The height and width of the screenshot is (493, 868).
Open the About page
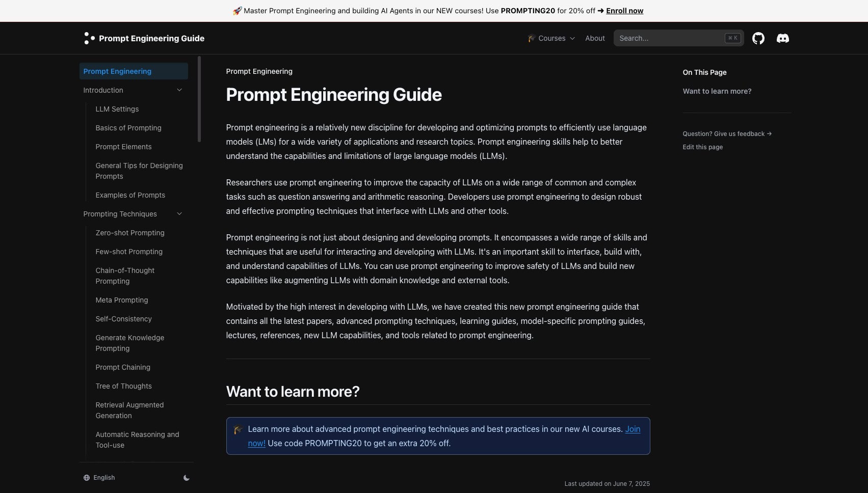click(x=595, y=38)
